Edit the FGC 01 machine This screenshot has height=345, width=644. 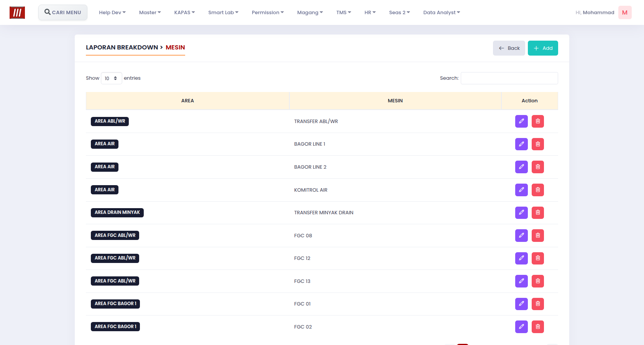tap(521, 304)
